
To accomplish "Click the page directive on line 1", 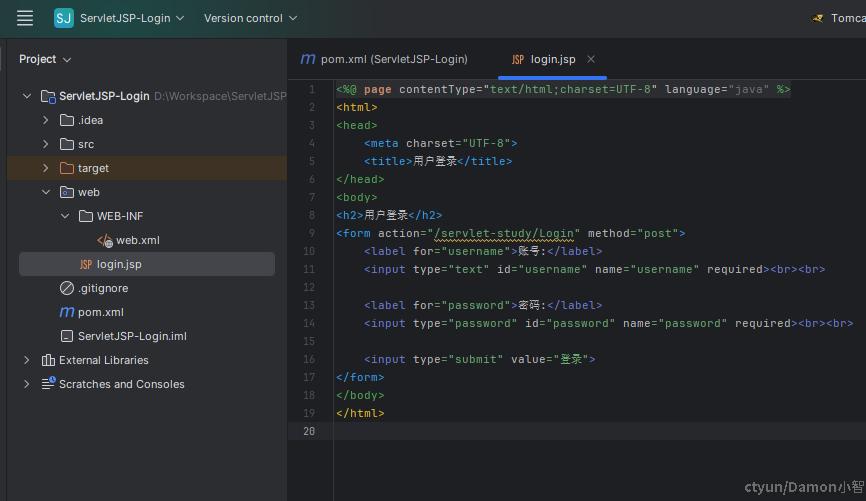I will coord(563,89).
